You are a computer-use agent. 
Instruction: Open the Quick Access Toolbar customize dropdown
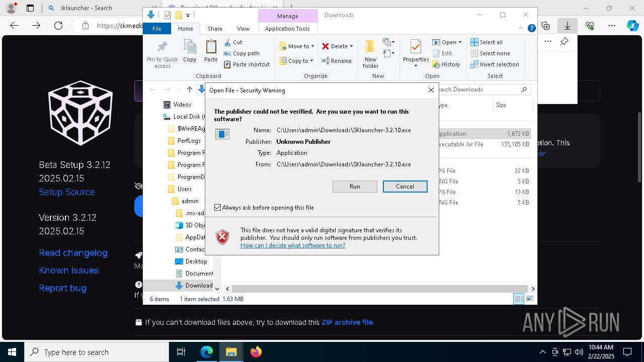point(188,15)
